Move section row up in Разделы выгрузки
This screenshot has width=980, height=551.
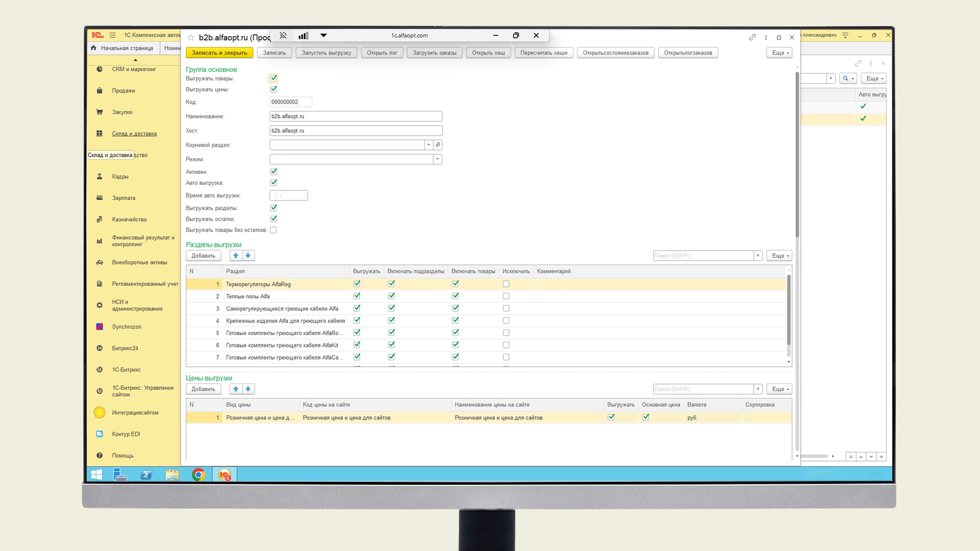(x=236, y=256)
